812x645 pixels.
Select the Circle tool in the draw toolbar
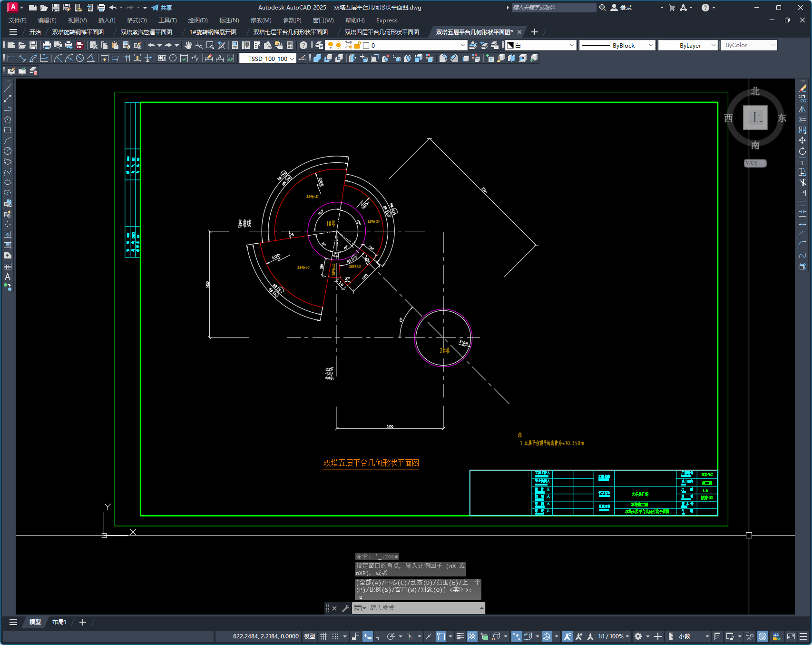tap(8, 151)
